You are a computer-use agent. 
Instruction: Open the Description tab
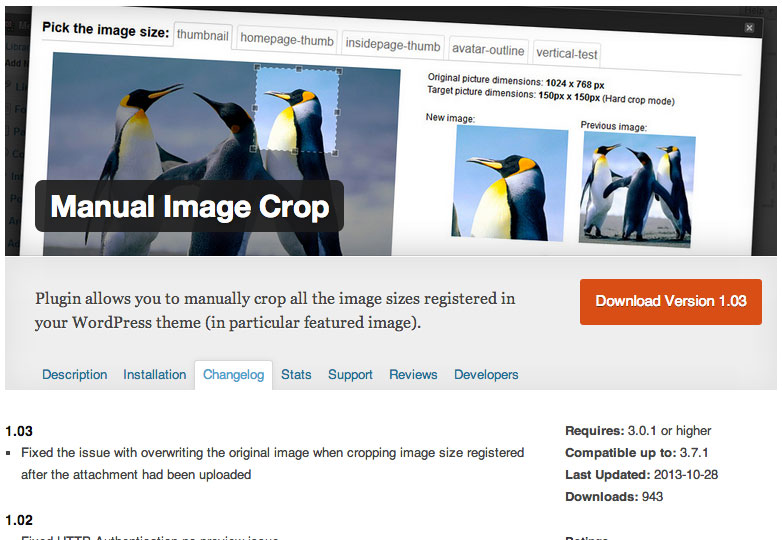tap(74, 374)
